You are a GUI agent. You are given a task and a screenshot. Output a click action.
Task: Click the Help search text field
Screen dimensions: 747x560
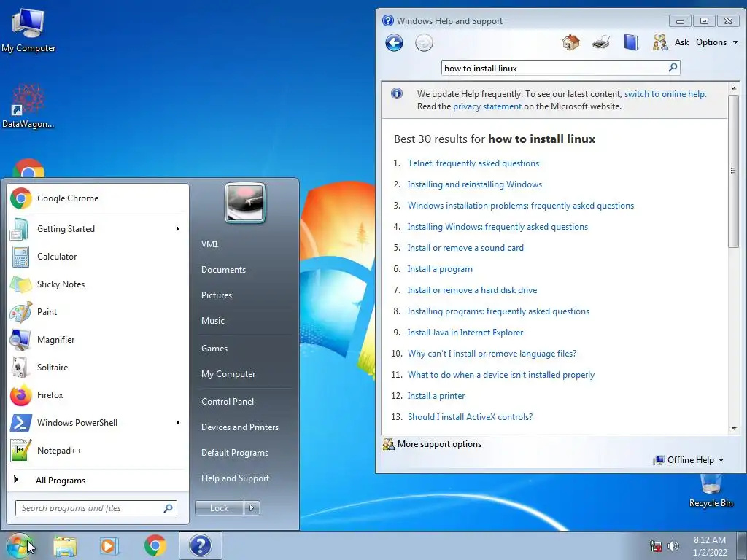[555, 68]
